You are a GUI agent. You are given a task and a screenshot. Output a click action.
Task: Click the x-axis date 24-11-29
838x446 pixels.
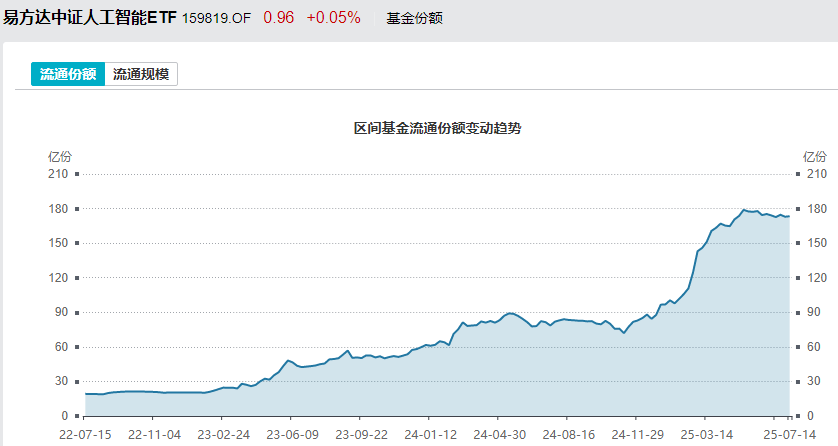pos(638,435)
